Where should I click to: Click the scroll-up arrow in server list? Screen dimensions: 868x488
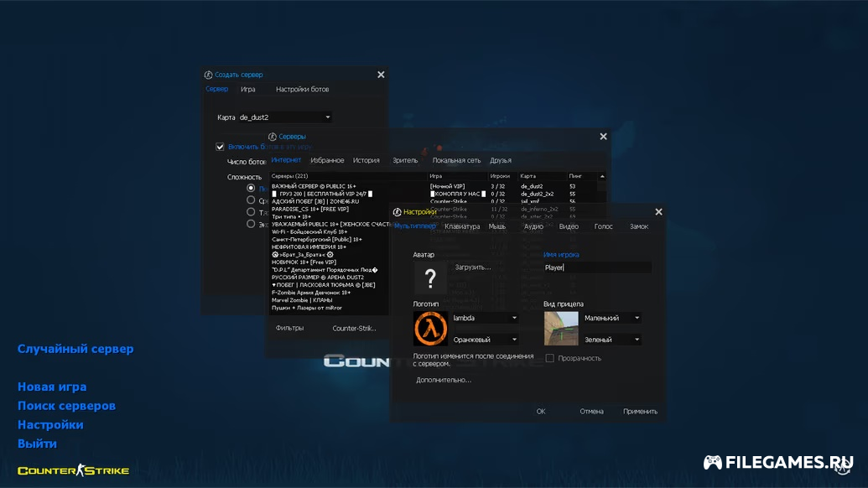[x=602, y=176]
